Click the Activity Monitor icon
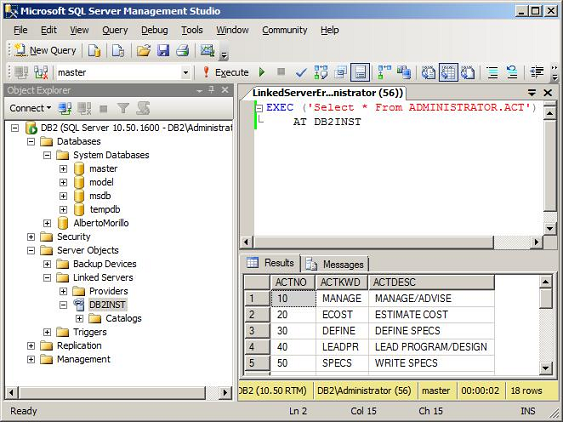Screen dimensions: 563x422 coord(207,51)
